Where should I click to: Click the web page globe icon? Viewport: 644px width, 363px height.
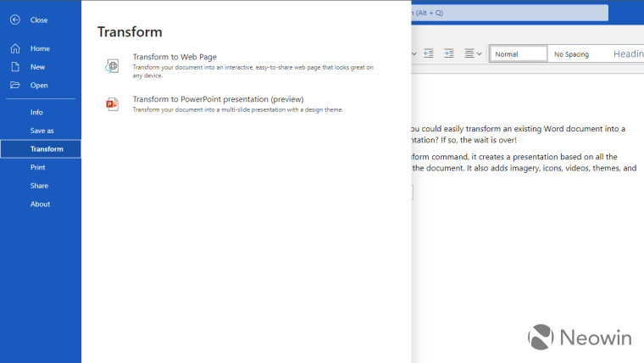[112, 66]
